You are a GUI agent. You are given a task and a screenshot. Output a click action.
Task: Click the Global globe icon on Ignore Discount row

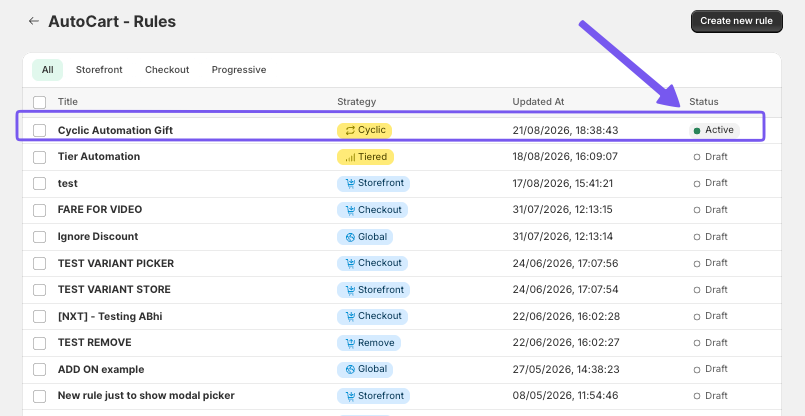tap(350, 237)
